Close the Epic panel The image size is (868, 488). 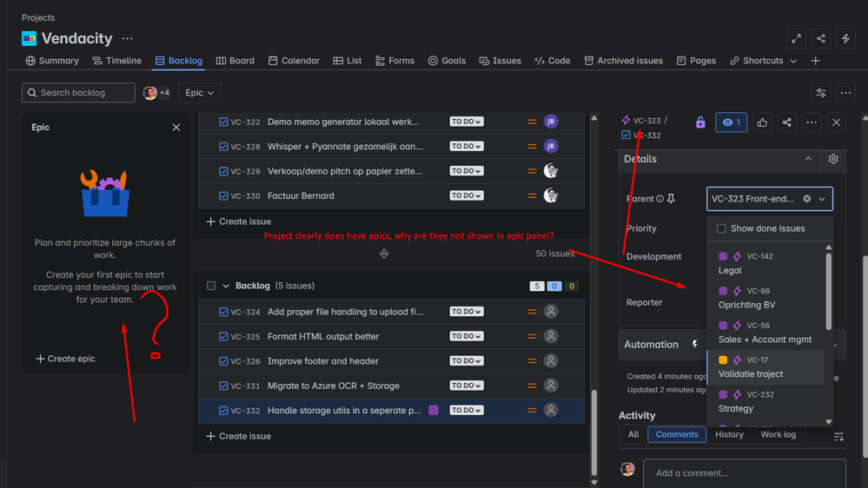coord(176,128)
